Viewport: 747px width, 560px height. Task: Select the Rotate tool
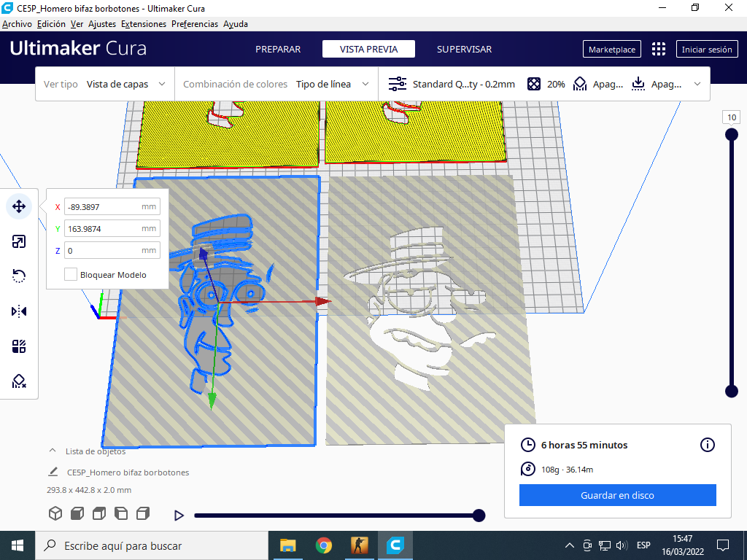coord(19,276)
